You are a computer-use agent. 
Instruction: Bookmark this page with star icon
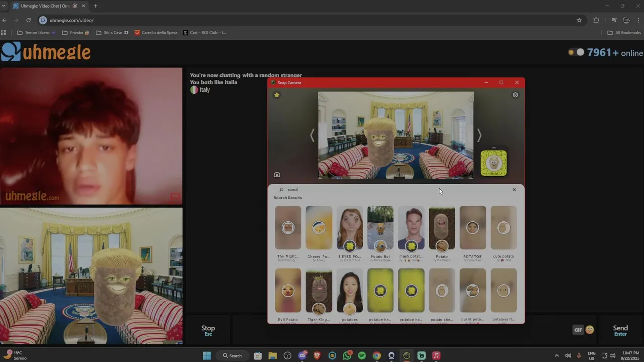coord(579,20)
